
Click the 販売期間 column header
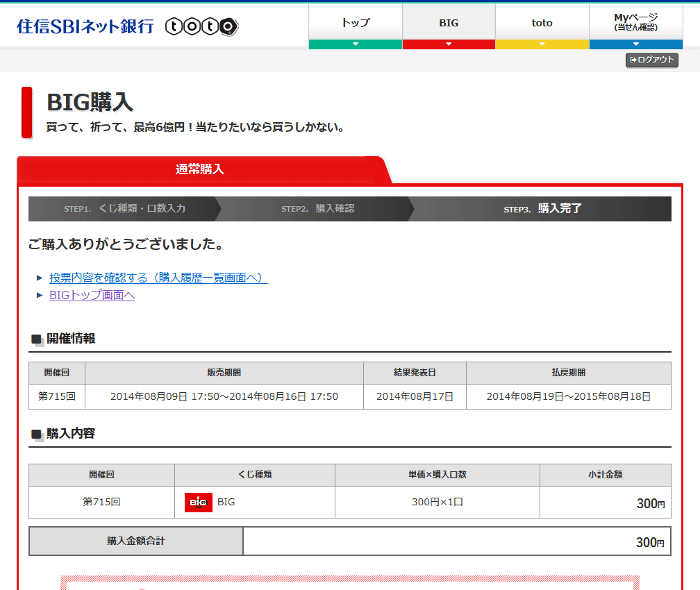(224, 373)
